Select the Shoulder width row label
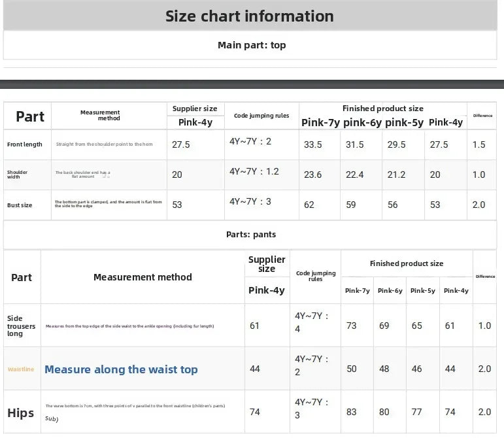 point(18,174)
